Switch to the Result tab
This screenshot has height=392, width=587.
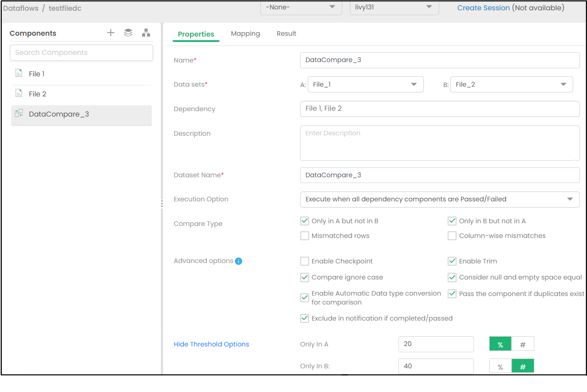tap(286, 33)
